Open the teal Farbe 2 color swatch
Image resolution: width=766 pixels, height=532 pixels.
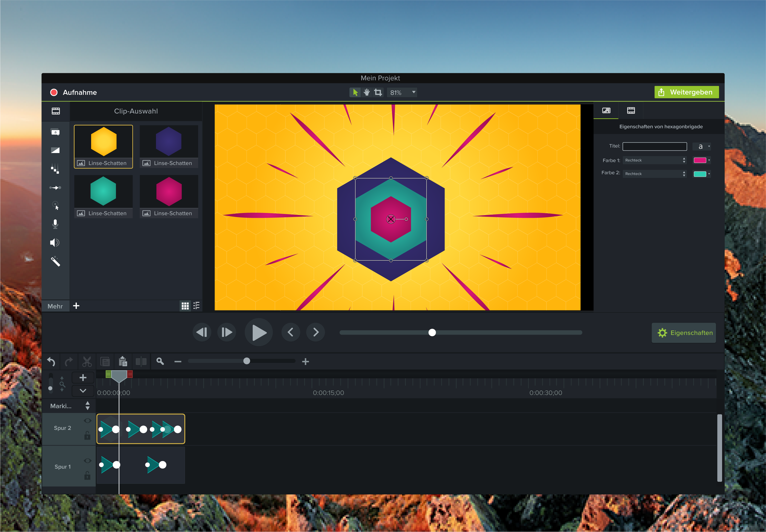click(700, 174)
